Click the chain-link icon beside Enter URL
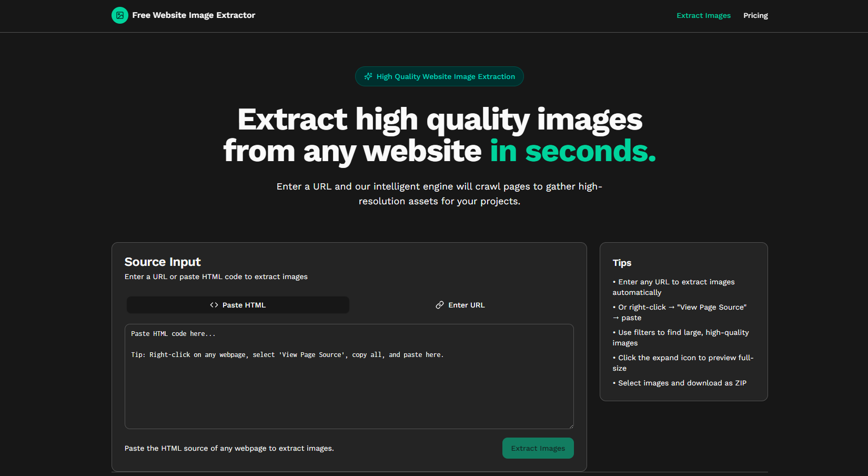 point(439,304)
